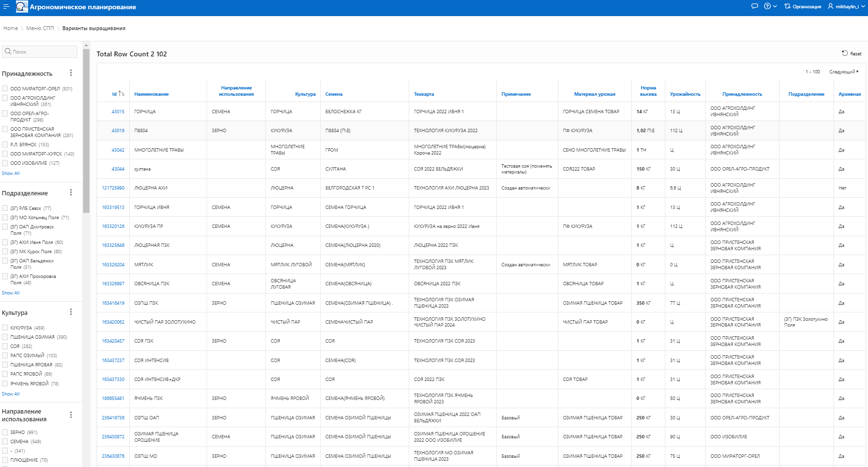Open Подразделение facet options menu

[x=71, y=192]
